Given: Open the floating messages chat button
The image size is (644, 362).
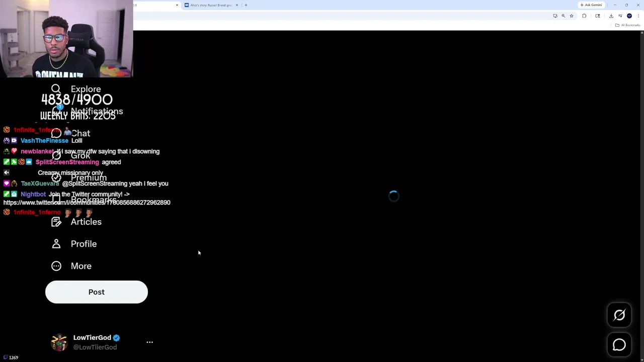Looking at the screenshot, I should click(x=619, y=345).
